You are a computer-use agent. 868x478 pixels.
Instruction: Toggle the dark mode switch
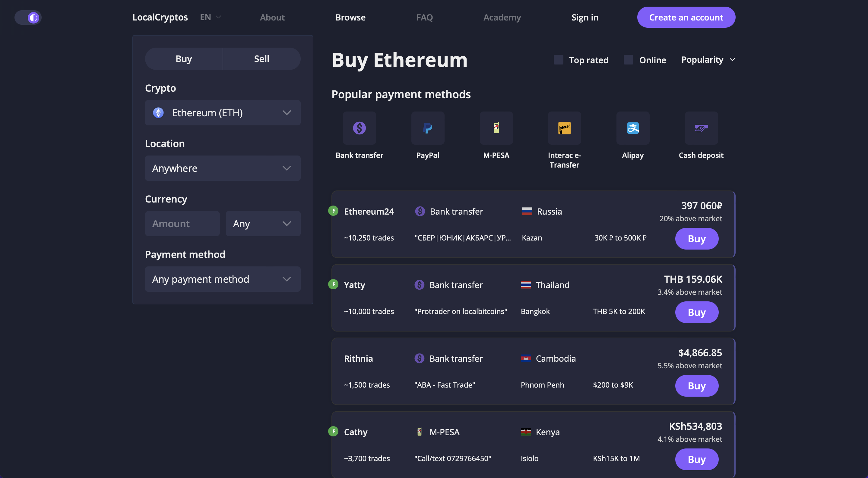click(28, 17)
